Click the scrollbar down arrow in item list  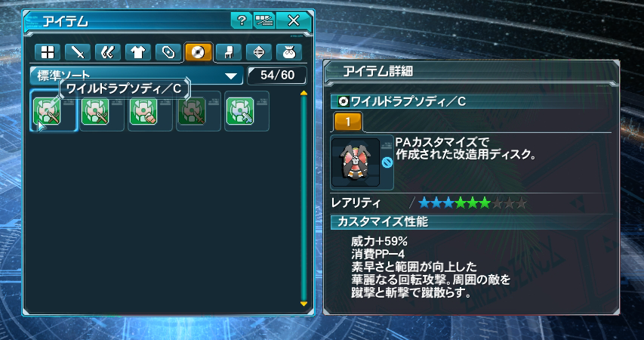point(304,304)
